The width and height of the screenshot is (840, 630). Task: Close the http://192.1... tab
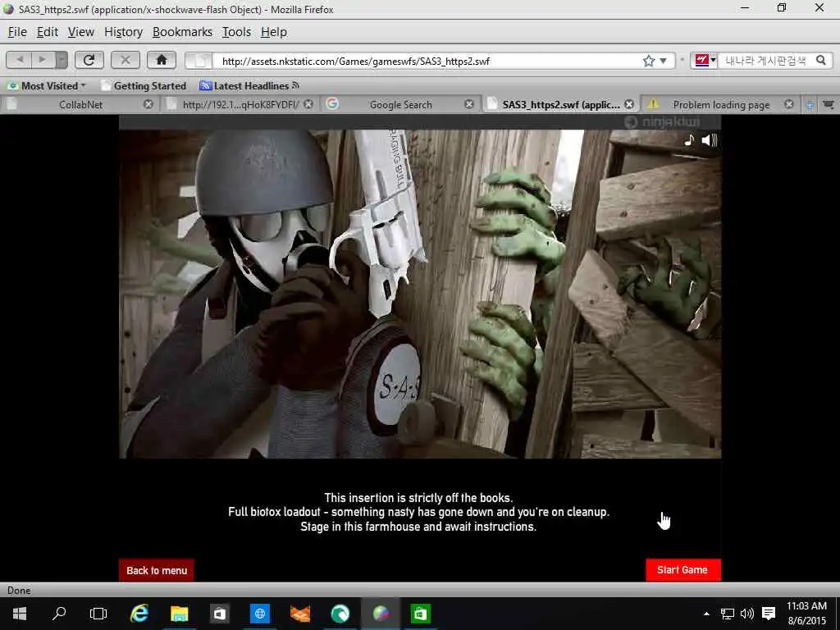(308, 104)
